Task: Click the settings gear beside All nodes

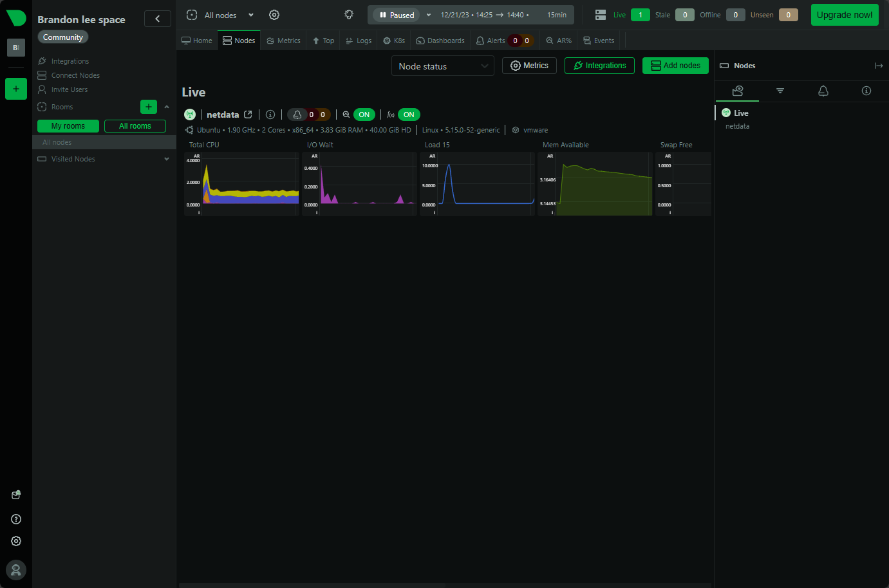Action: [274, 15]
